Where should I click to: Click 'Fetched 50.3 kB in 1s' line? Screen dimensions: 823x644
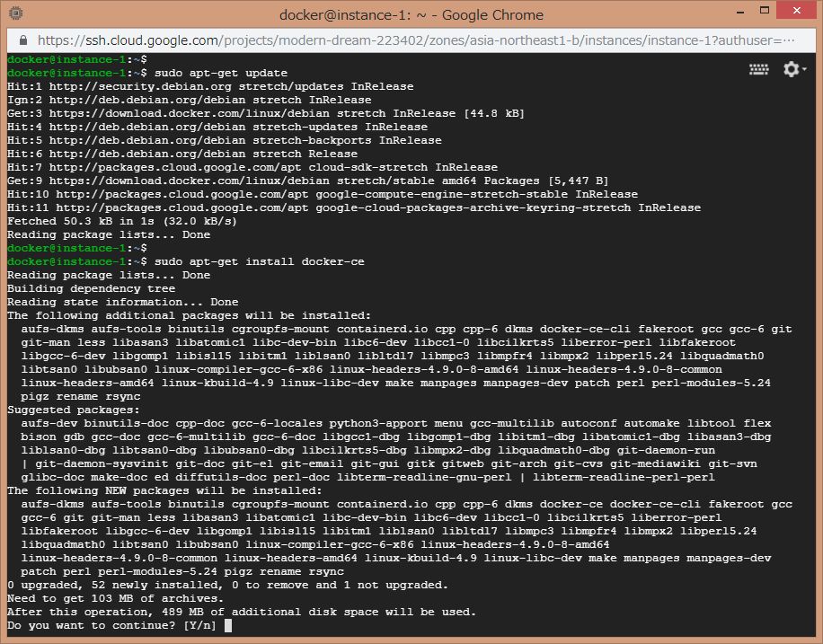pos(122,221)
